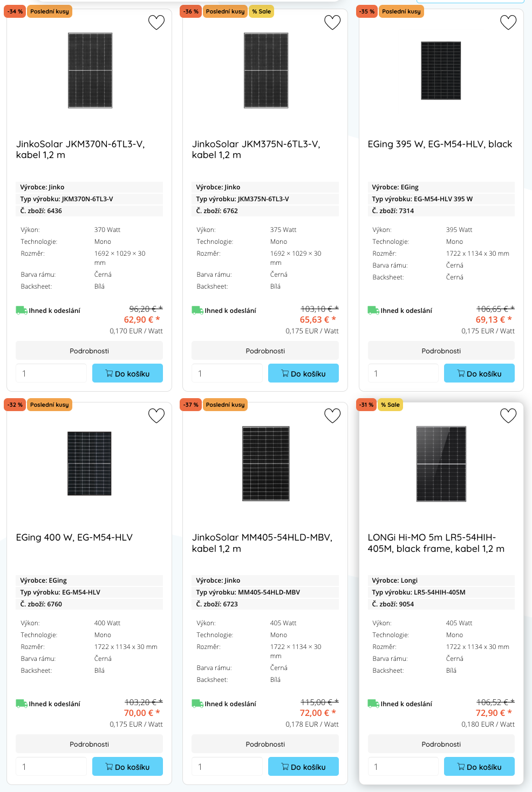532x792 pixels.
Task: Toggle wishlist heart for EGing 400 W
Action: (156, 415)
